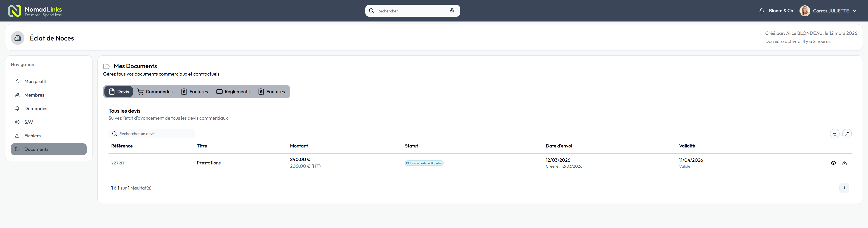Open Demandes in navigation
The image size is (868, 228).
49,109
